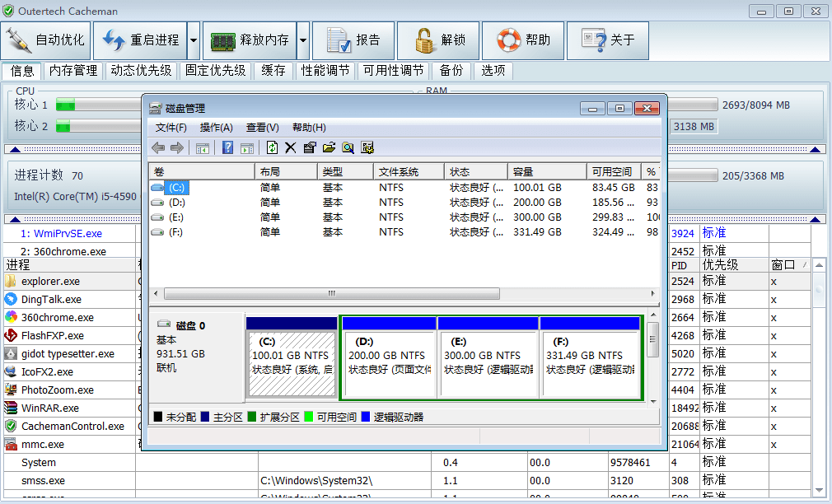Click the volume list horizontal scrollbar

331,293
